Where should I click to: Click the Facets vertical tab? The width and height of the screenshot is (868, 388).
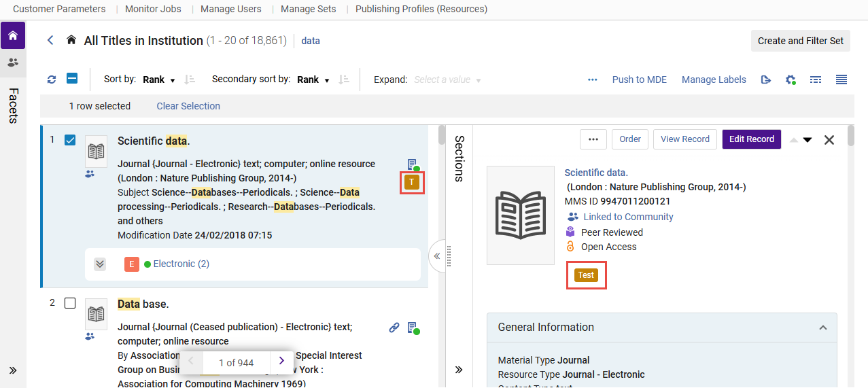click(13, 105)
